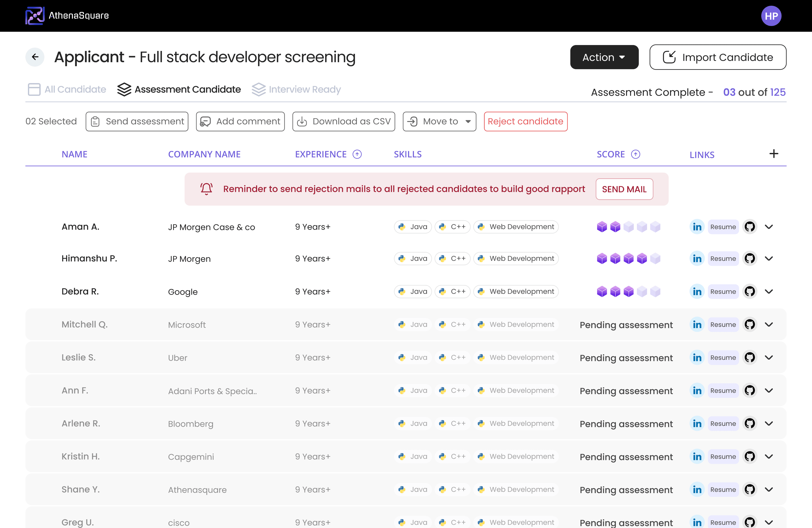Expand Himanshu P.'s row details

769,258
